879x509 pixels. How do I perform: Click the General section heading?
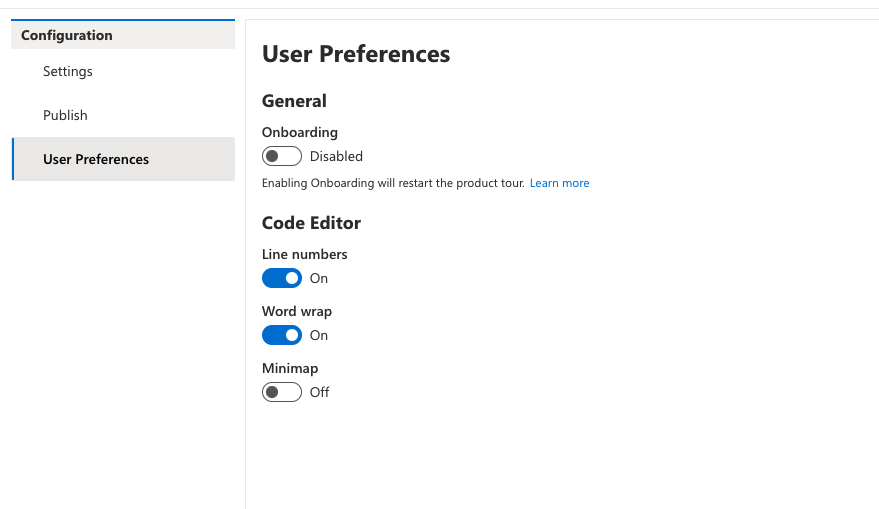294,101
